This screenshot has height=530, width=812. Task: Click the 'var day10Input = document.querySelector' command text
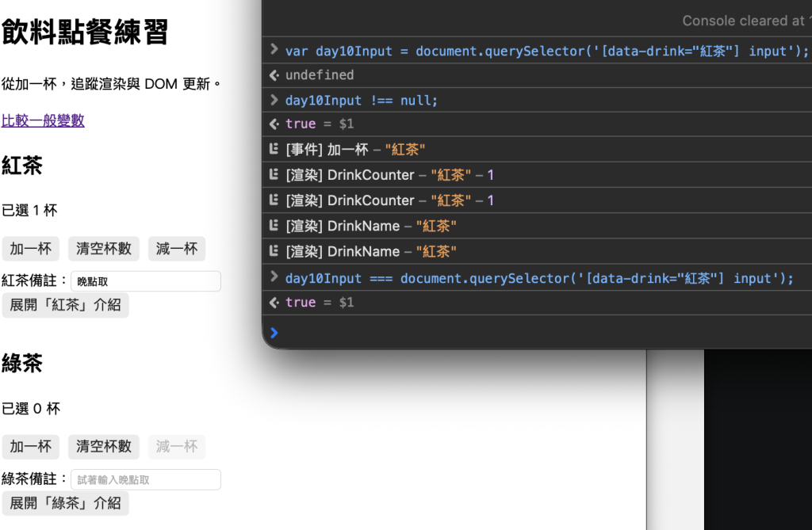click(547, 51)
